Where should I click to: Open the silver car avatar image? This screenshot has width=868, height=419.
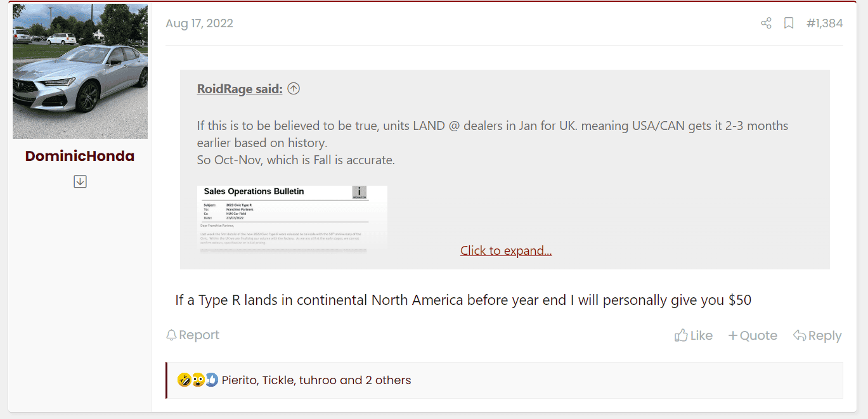click(x=80, y=71)
